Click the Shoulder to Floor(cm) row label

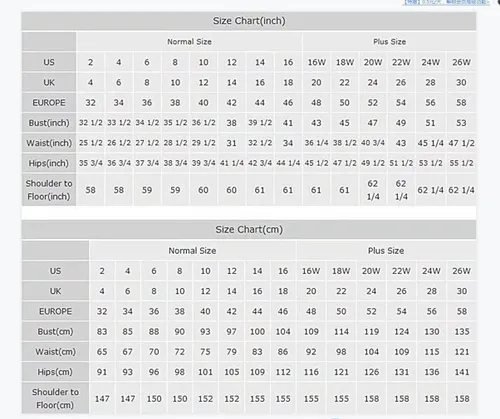pos(55,399)
